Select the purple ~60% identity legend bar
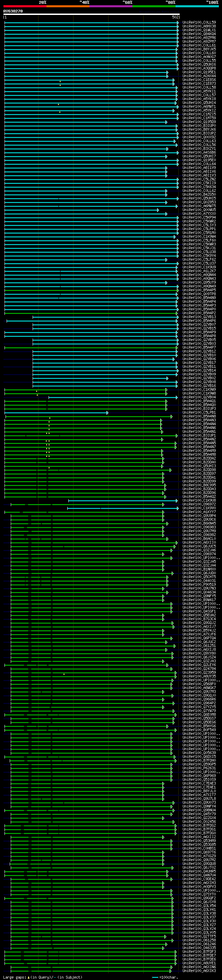The height and width of the screenshot is (980, 222). coord(111,7)
